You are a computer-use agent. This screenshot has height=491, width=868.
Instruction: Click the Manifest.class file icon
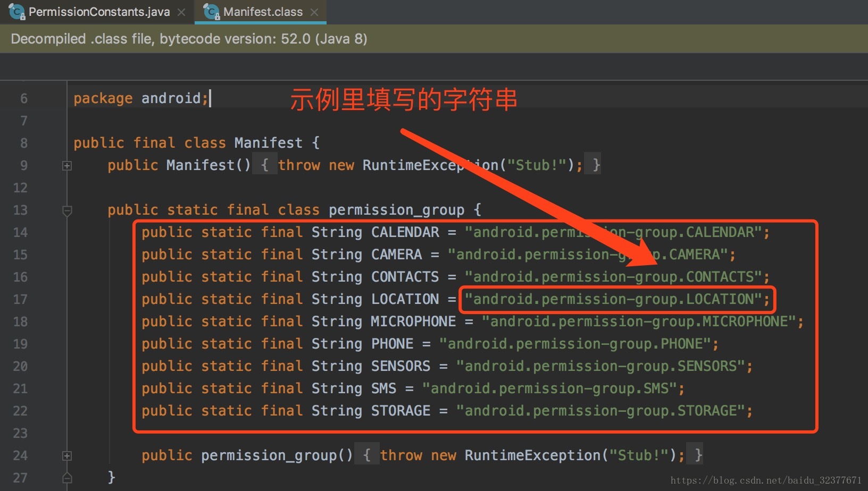(212, 12)
